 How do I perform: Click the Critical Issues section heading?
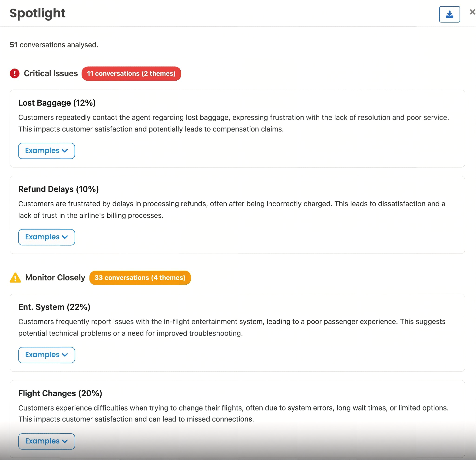point(51,73)
